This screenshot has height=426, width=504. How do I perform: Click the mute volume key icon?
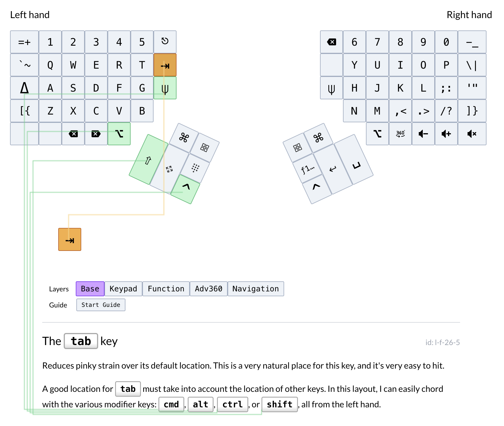[x=472, y=134]
